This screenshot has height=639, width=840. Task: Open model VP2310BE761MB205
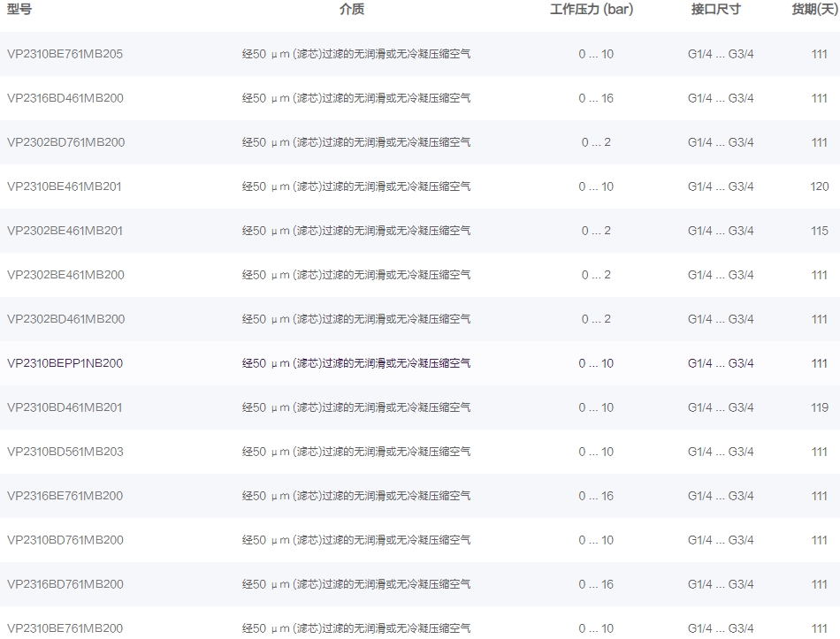click(65, 54)
